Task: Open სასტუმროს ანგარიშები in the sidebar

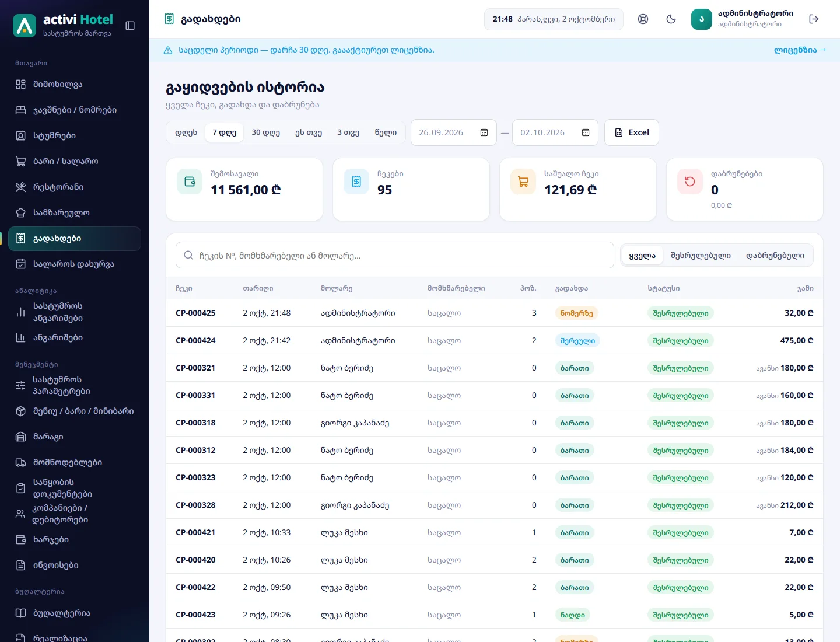Action: coord(75,312)
